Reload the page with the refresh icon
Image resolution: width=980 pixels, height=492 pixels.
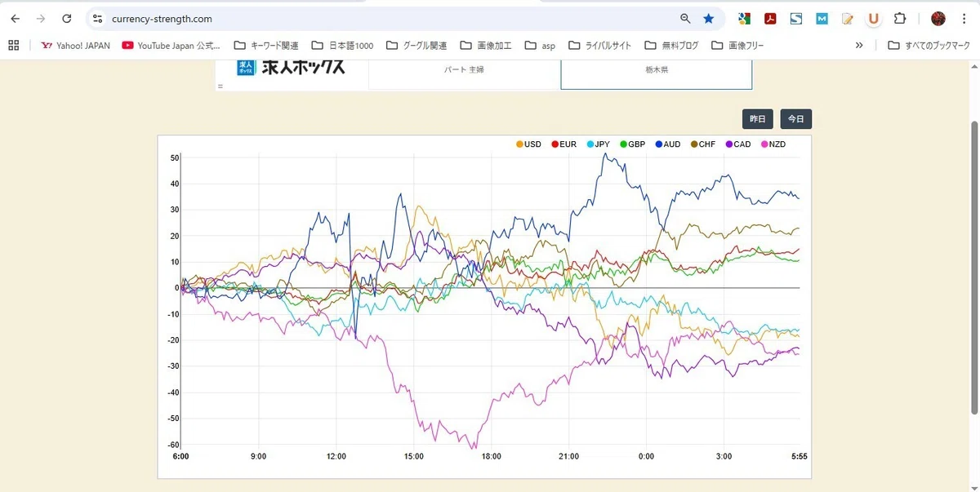click(67, 18)
